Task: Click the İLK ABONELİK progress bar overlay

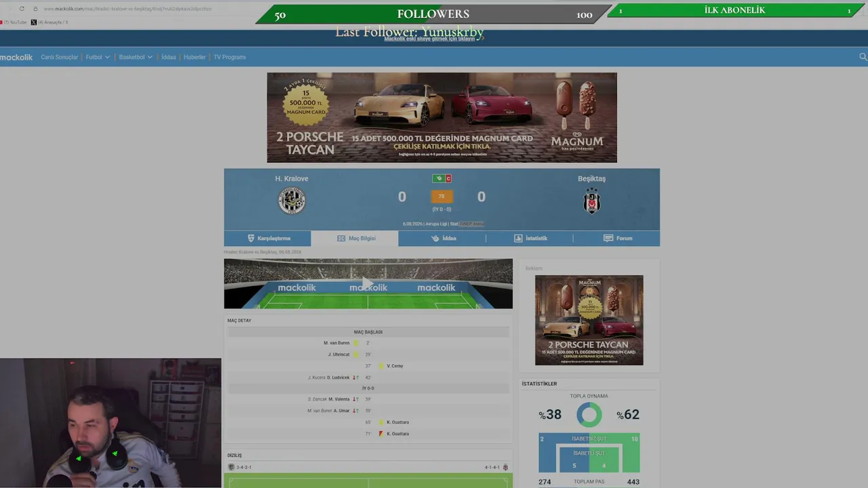Action: pos(734,11)
